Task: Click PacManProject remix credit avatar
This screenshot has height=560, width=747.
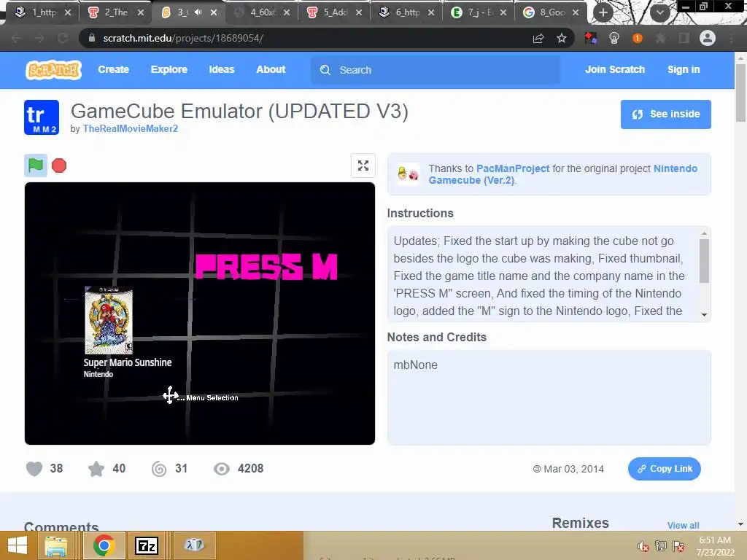Action: coord(409,174)
